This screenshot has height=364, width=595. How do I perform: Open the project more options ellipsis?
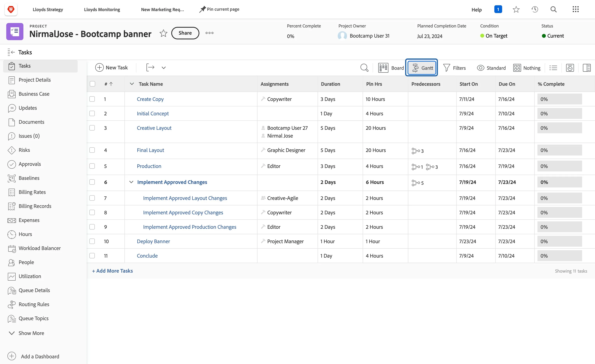click(x=209, y=33)
